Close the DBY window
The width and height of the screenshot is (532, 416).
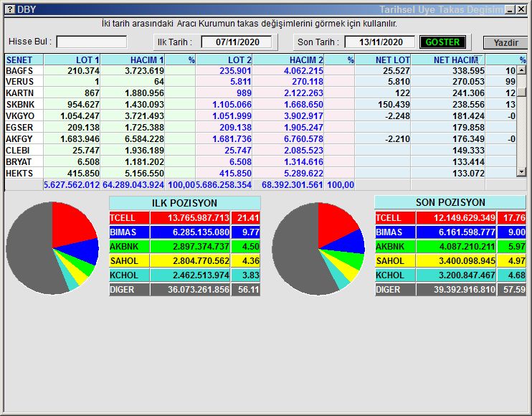click(521, 10)
